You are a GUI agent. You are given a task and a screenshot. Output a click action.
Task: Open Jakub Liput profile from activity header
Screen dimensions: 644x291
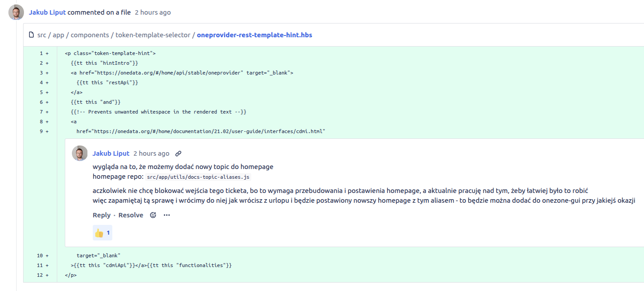click(x=47, y=12)
